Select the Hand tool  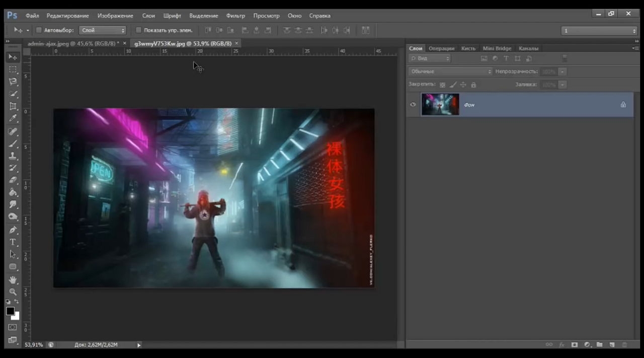point(13,280)
